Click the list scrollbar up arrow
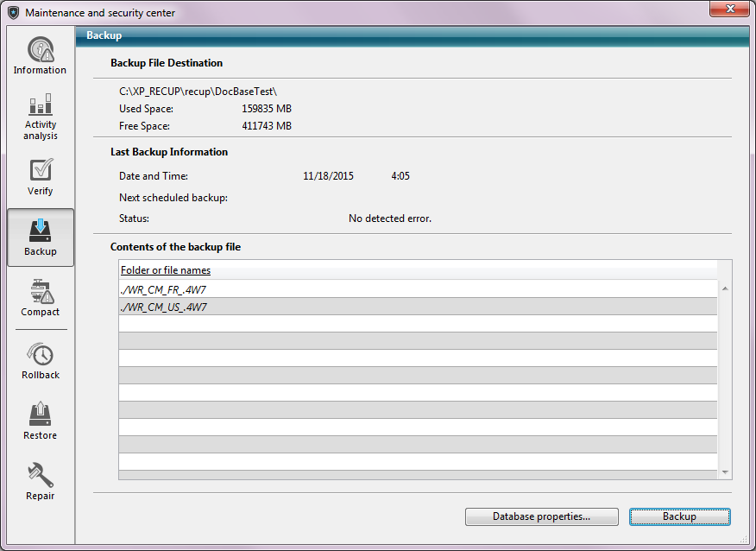756x551 pixels. (725, 288)
